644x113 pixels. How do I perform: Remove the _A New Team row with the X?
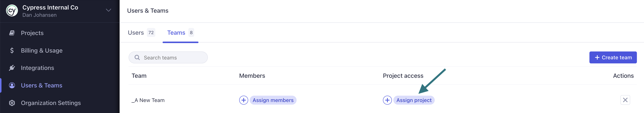(625, 100)
